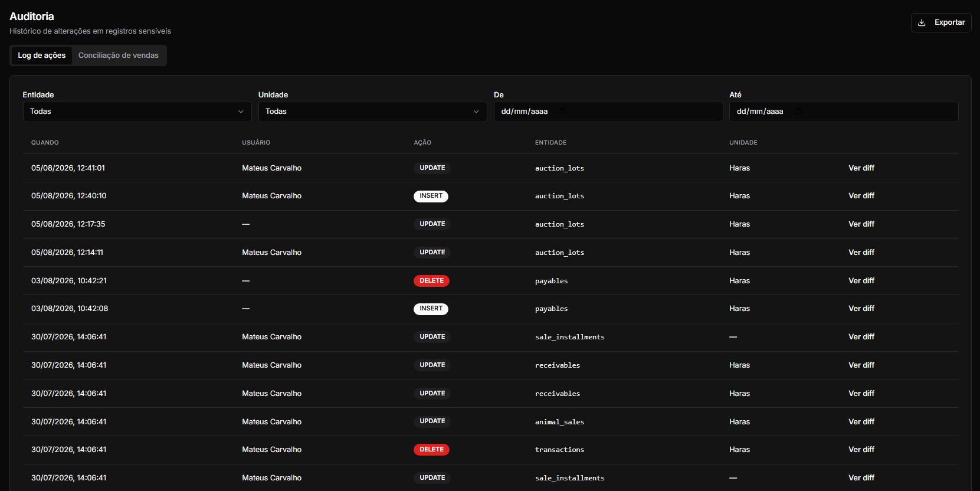Open Ver diff for transactions DELETE row
Screen dimensions: 980x491
point(861,450)
